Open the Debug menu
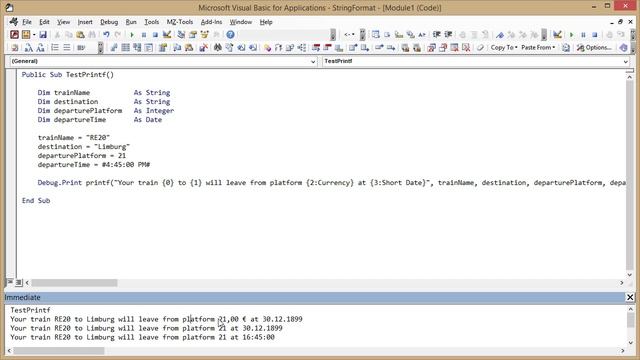This screenshot has width=640, height=360. tap(109, 22)
